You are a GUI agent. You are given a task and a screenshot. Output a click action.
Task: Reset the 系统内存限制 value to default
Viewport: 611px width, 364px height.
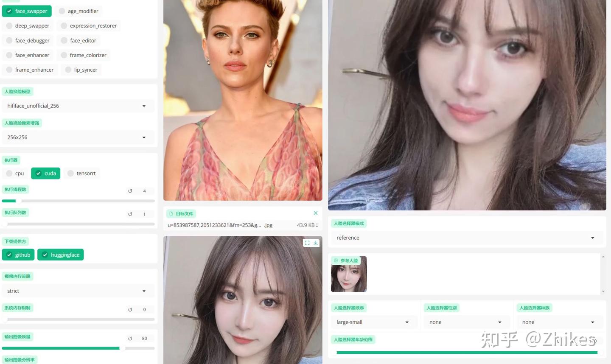pyautogui.click(x=130, y=309)
